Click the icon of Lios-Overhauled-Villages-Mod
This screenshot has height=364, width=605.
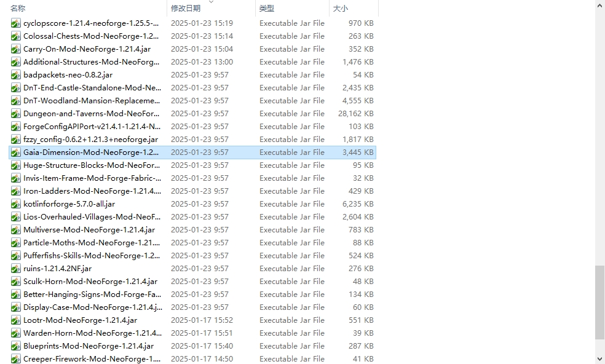pos(15,217)
